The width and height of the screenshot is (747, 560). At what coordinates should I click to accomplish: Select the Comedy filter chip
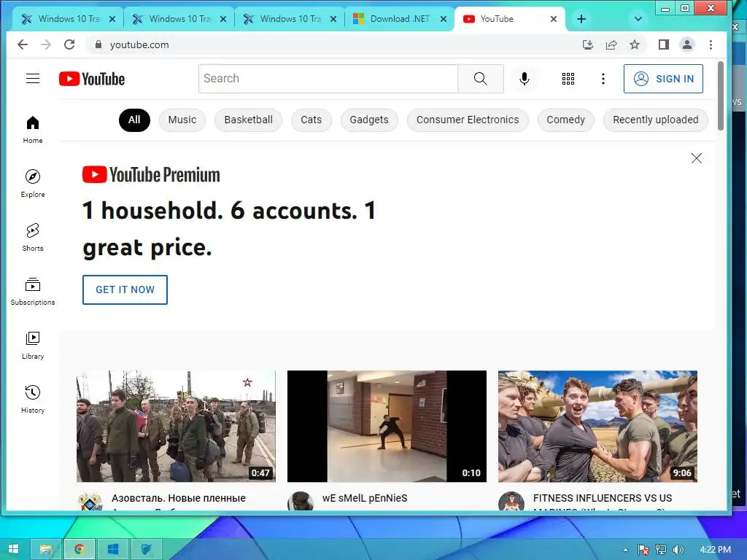pos(566,120)
